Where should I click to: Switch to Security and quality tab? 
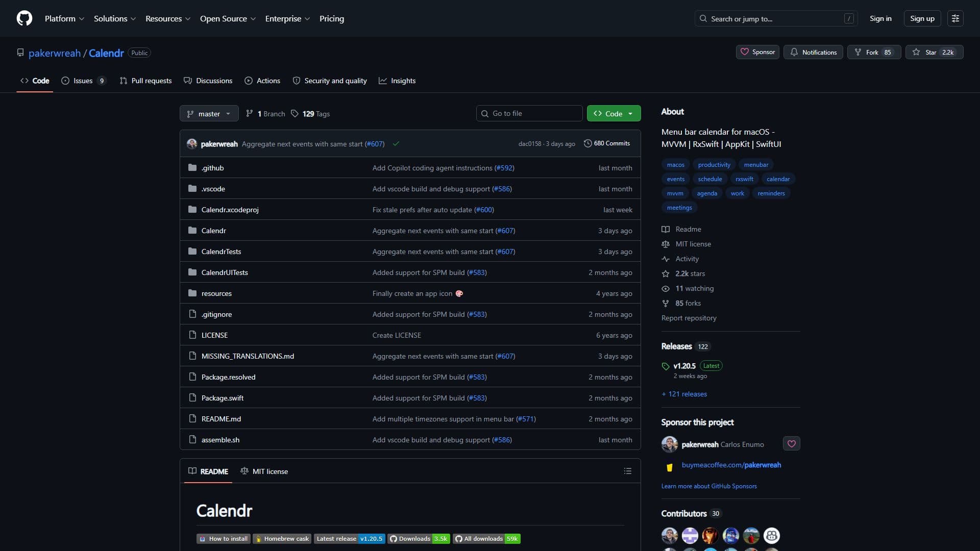pos(330,81)
